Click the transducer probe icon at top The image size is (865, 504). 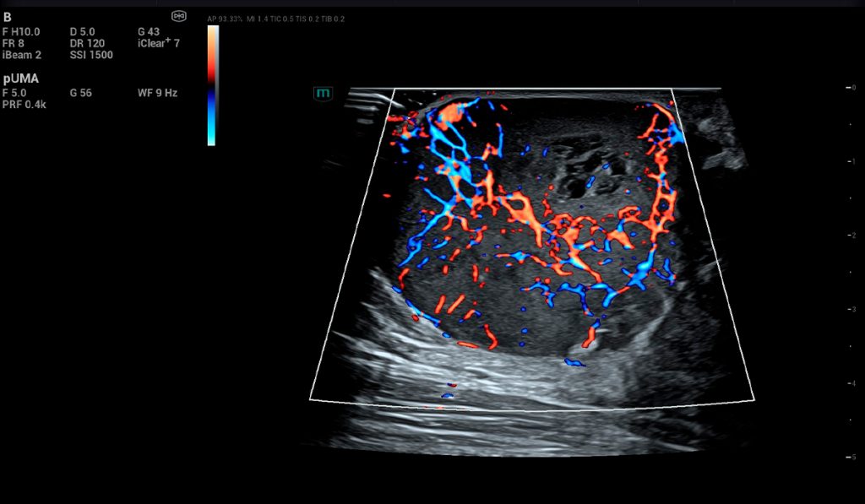tap(178, 16)
